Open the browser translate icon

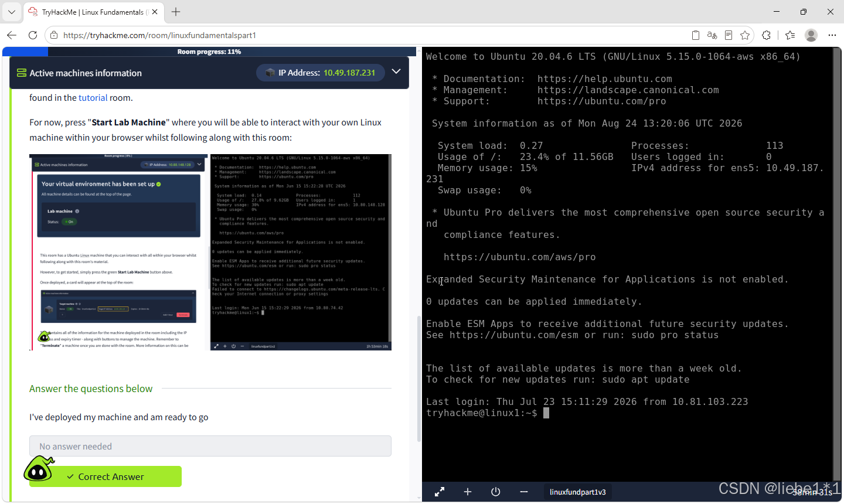[x=712, y=35]
